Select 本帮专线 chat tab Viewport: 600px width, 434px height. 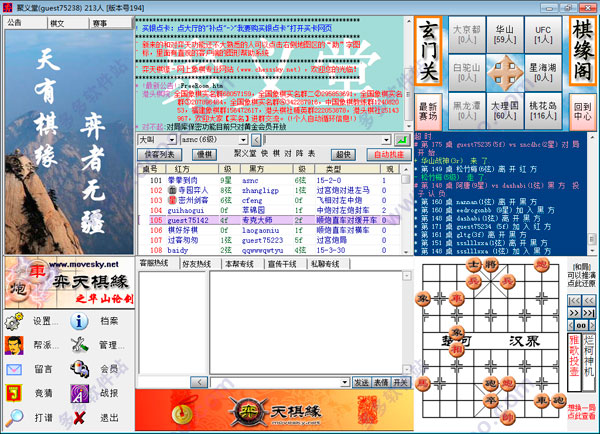242,264
